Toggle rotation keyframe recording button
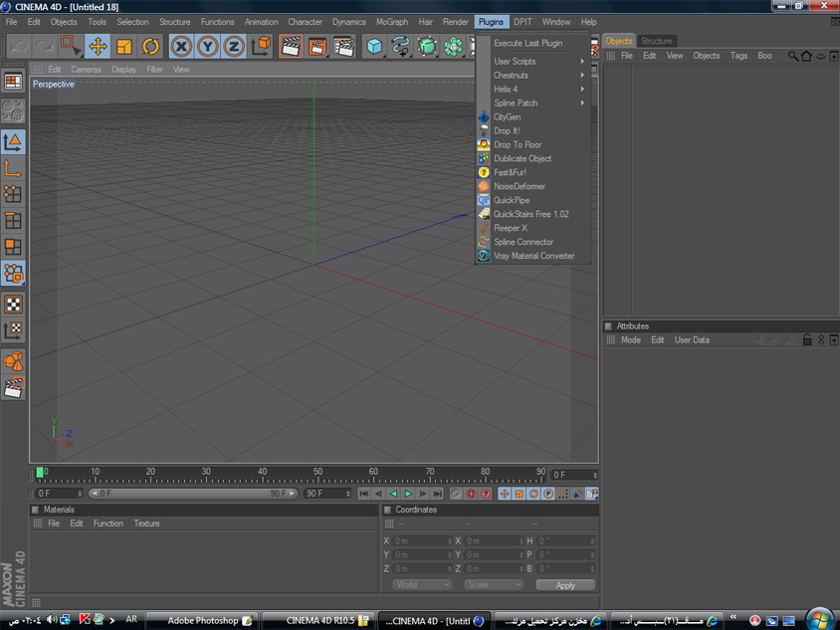The width and height of the screenshot is (840, 630). 533,494
